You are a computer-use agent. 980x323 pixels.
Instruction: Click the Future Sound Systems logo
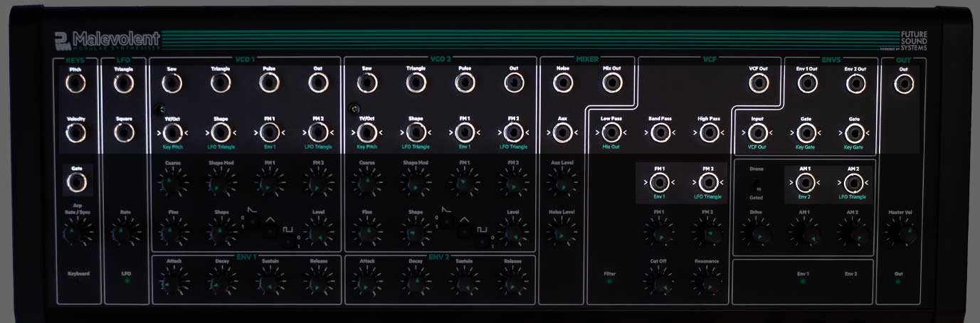tap(914, 41)
